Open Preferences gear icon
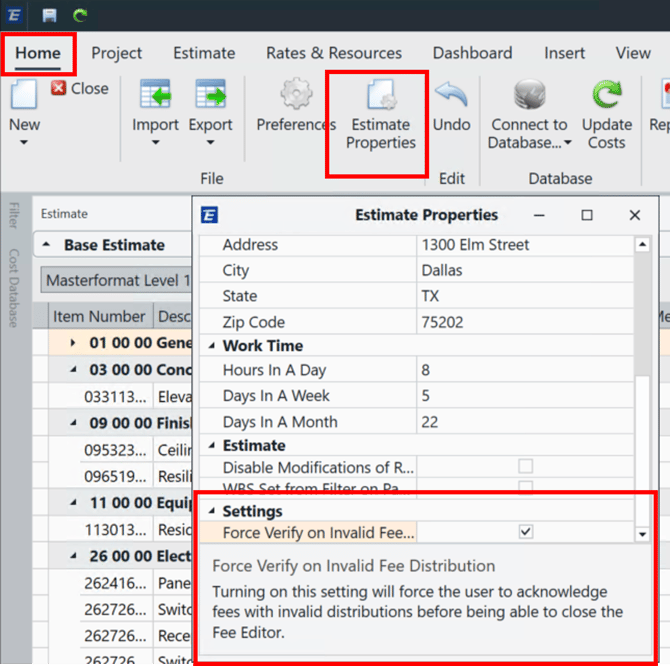This screenshot has width=670, height=666. click(296, 96)
